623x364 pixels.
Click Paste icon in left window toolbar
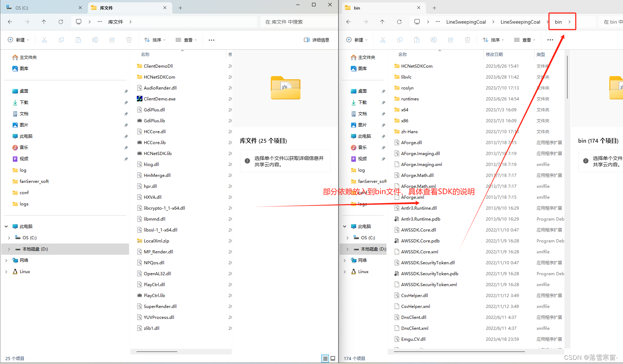click(x=78, y=40)
